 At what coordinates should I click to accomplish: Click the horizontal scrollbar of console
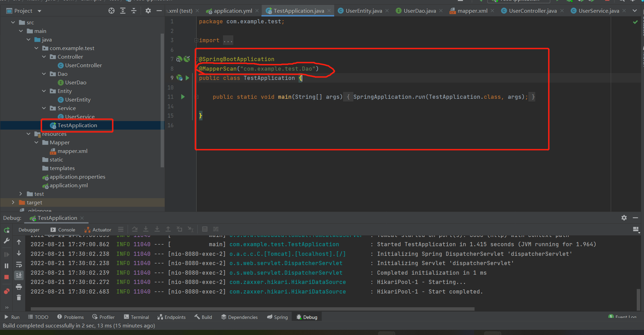point(252,309)
